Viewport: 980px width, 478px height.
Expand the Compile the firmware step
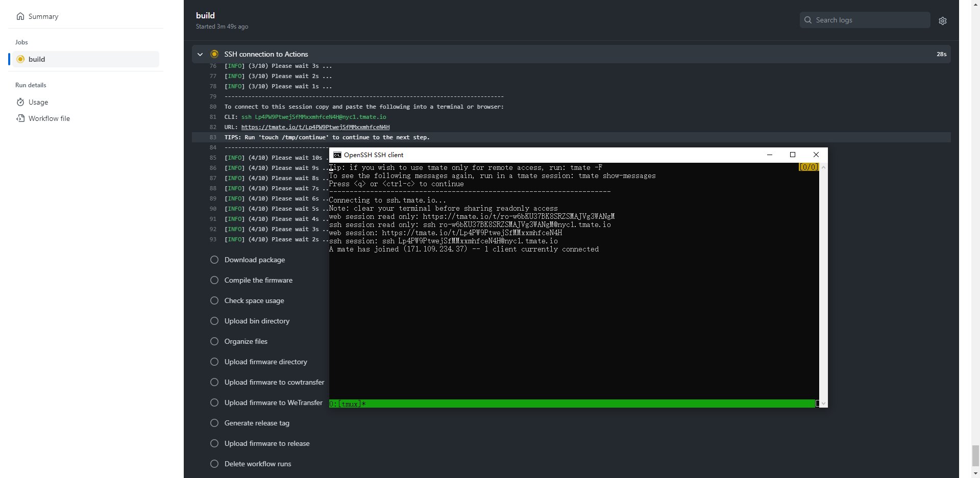pyautogui.click(x=258, y=280)
